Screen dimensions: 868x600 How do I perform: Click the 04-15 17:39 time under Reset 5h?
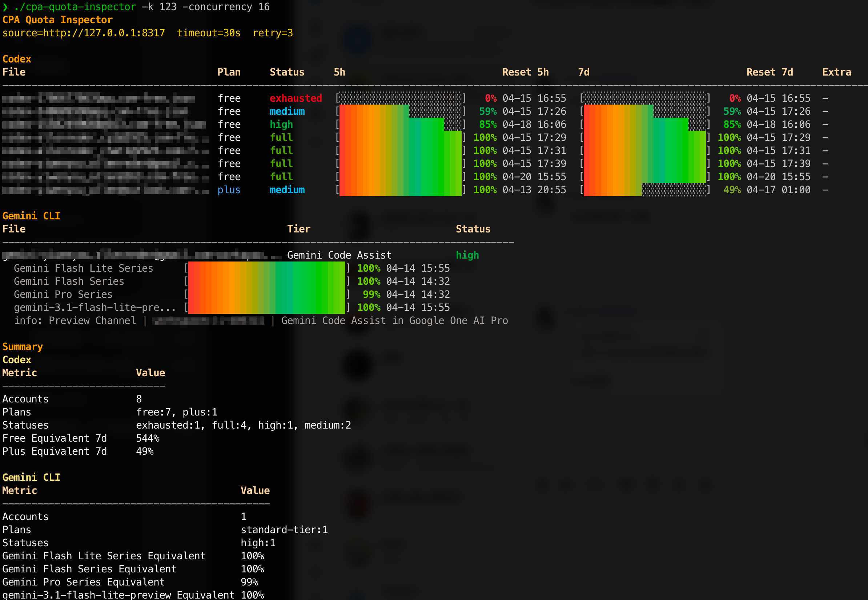pos(534,163)
